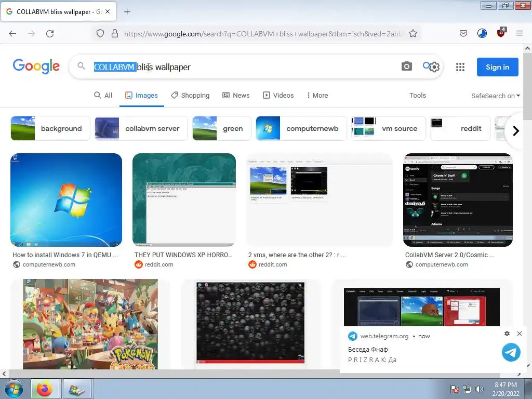Open the CollabVM site screenshot thumbnail
Viewport: 532px width, 399px height.
pyautogui.click(x=422, y=307)
